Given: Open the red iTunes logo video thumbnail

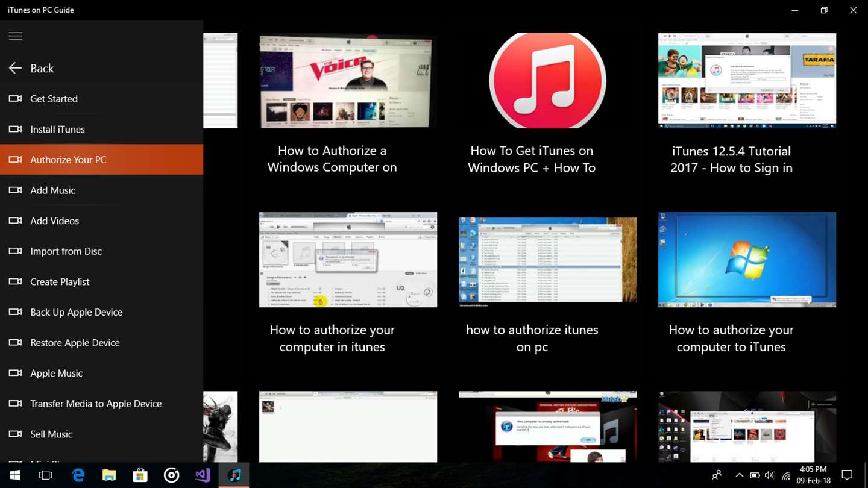Looking at the screenshot, I should coord(547,81).
